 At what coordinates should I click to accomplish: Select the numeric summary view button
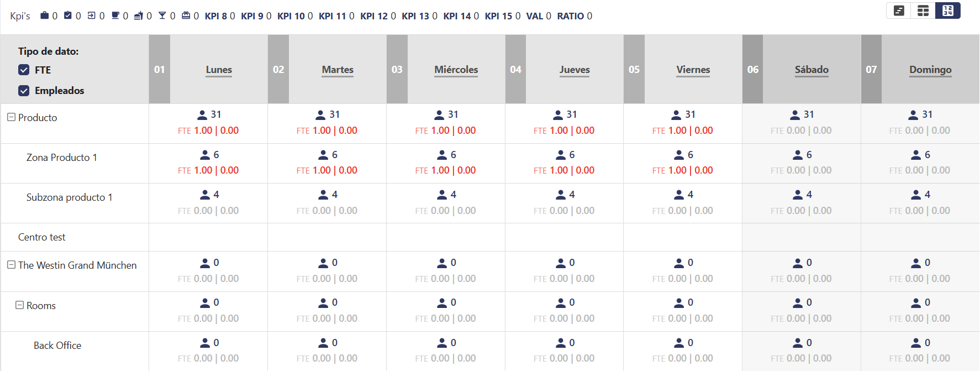(x=948, y=11)
